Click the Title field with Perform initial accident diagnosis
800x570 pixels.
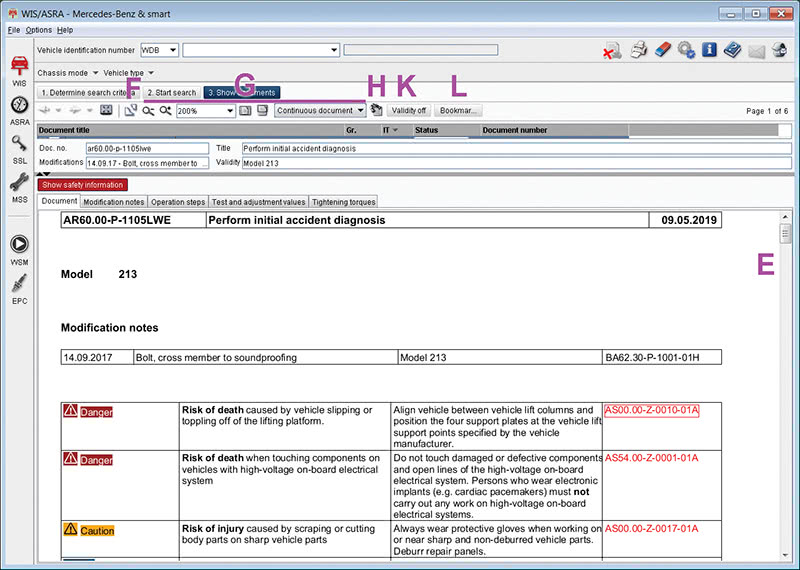pyautogui.click(x=516, y=148)
